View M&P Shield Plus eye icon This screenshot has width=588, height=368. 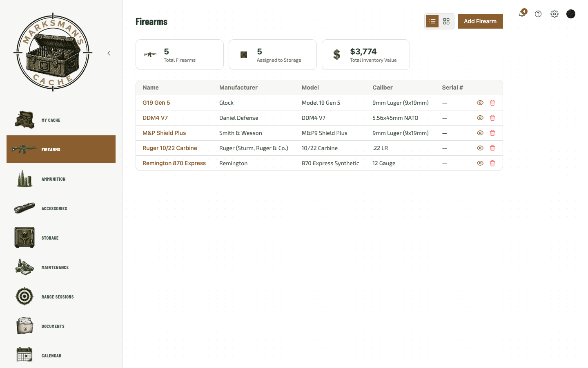(x=480, y=133)
